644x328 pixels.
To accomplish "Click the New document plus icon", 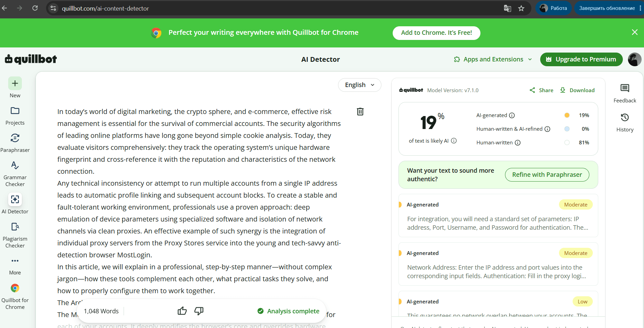I will tap(15, 83).
